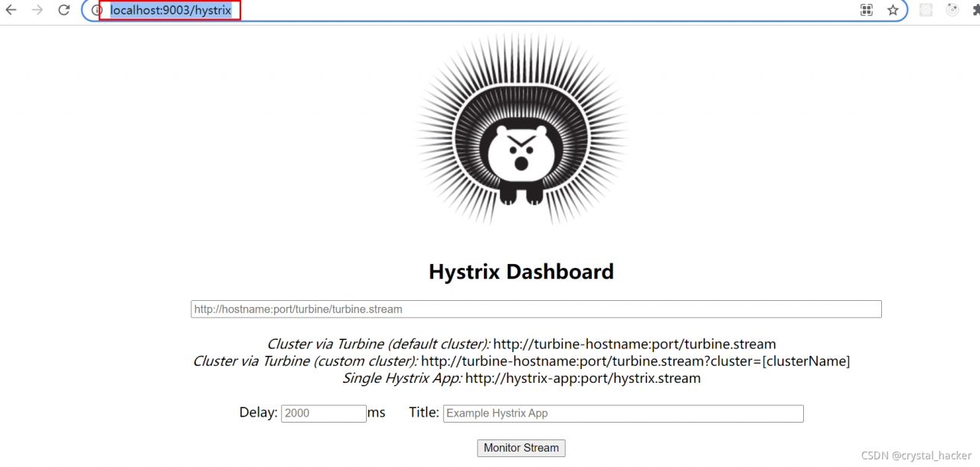
Task: Click the turbine.stream?cluster=[clusterName] example URL
Action: [x=635, y=361]
